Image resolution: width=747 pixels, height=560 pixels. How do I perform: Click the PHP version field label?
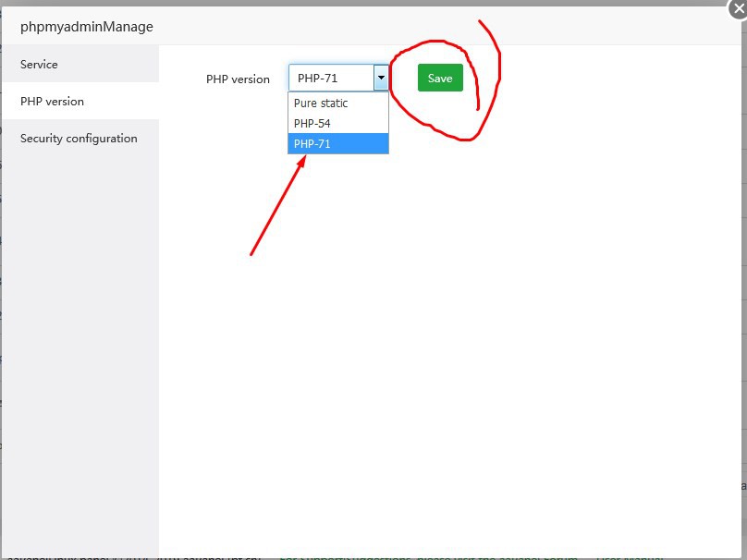click(238, 79)
